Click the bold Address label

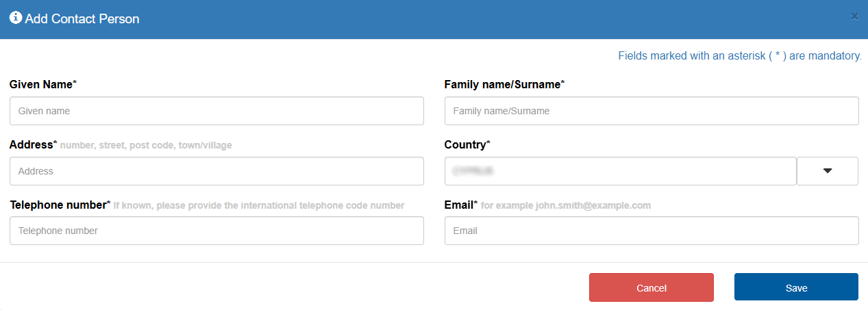click(31, 145)
